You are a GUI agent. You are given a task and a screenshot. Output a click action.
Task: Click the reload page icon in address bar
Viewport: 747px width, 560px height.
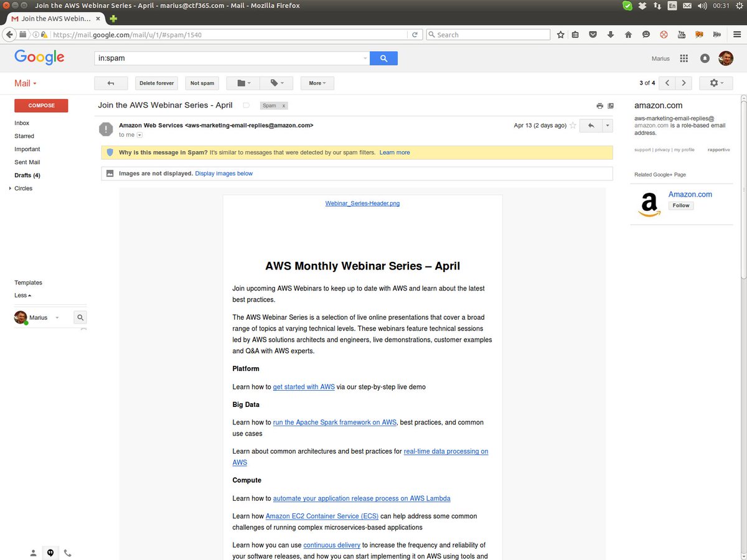pos(415,35)
